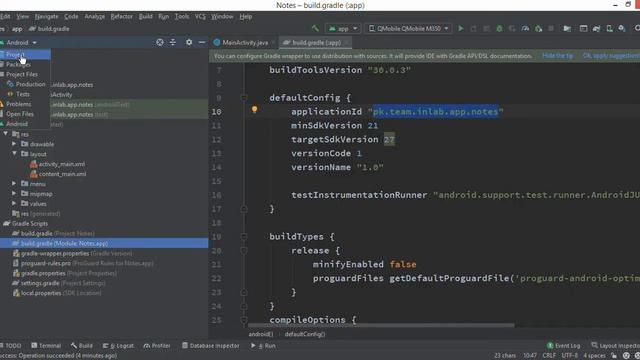Select gradle-wrapper.properties in the tree

(72, 253)
